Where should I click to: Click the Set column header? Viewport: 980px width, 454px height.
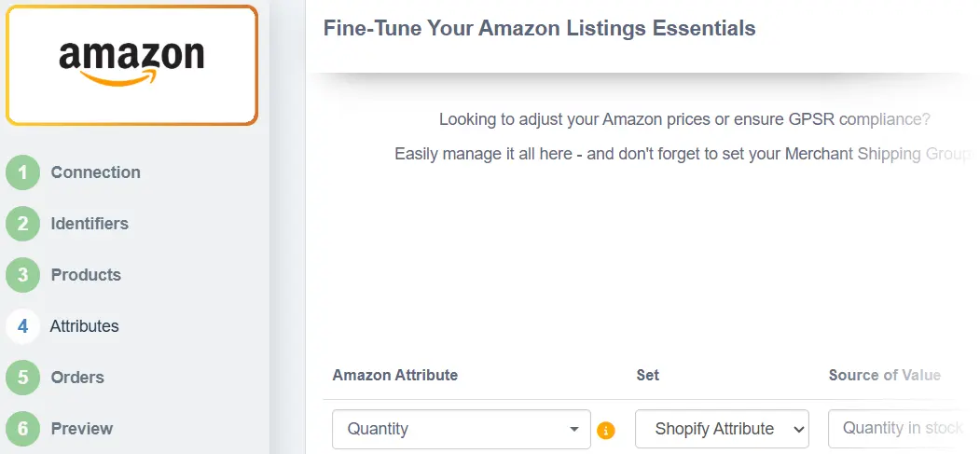coord(648,375)
